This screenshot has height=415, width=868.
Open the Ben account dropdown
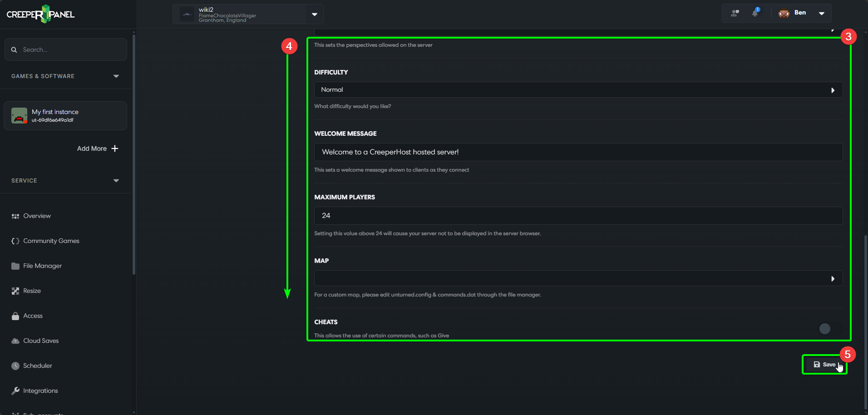point(822,13)
